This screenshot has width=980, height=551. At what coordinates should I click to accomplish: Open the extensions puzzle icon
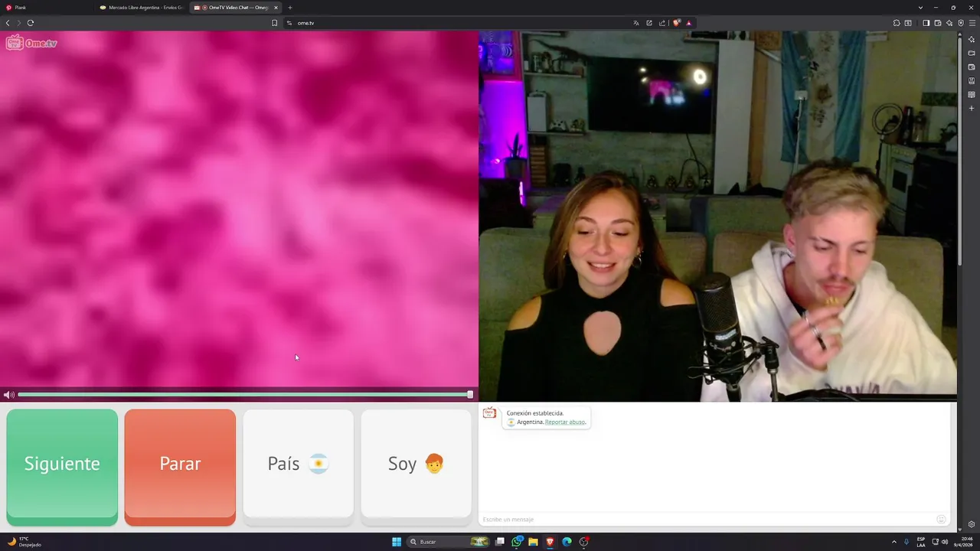(x=897, y=23)
